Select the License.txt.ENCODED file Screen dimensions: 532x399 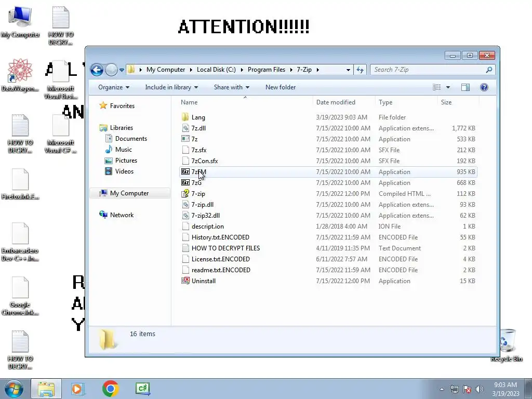(x=220, y=259)
